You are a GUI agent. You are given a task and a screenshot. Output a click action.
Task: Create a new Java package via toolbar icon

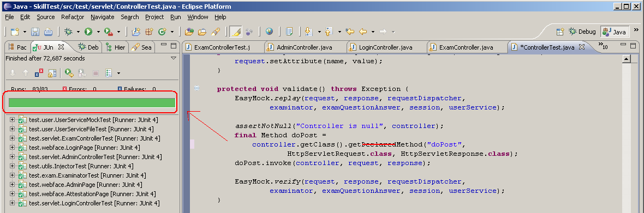pos(148,32)
